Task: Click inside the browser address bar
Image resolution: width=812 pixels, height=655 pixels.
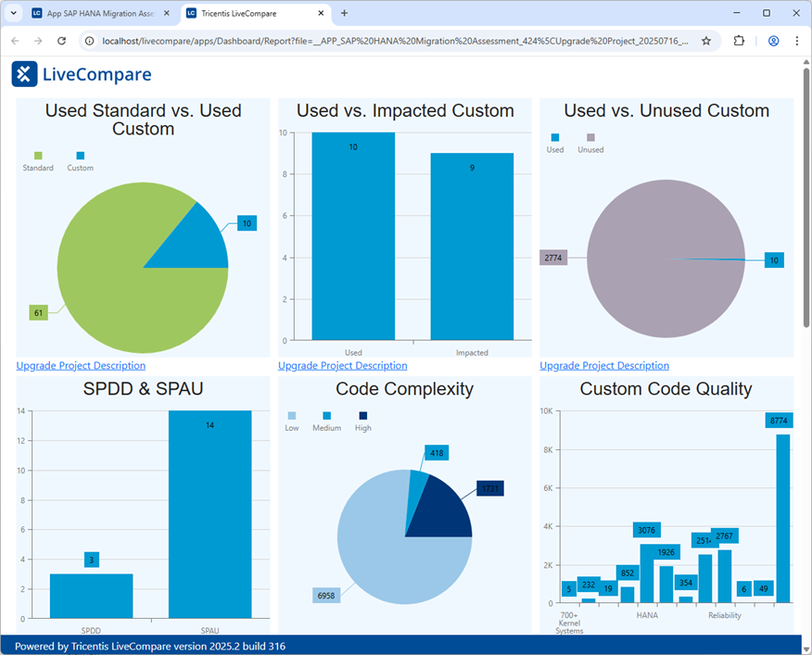Action: coord(371,41)
